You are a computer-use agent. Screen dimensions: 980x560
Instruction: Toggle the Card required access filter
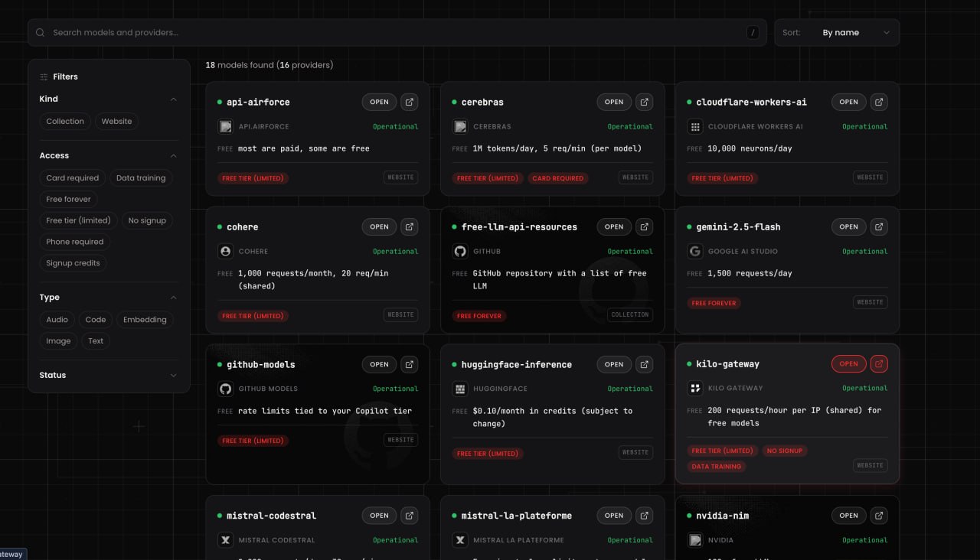point(73,177)
